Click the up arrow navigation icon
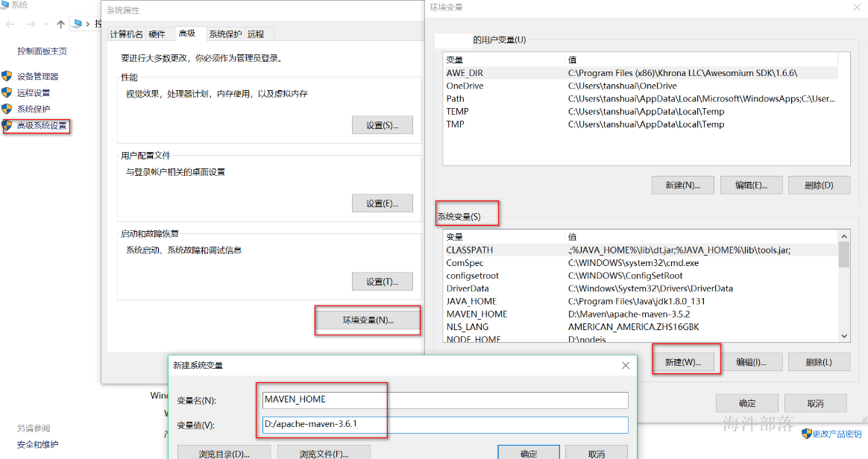This screenshot has width=868, height=459. pyautogui.click(x=61, y=24)
